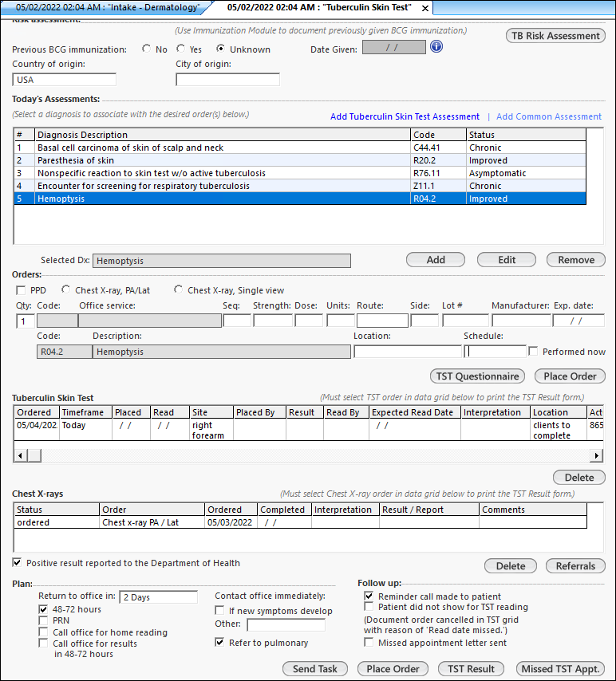Click the Qty input field
The height and width of the screenshot is (681, 616).
coord(26,321)
